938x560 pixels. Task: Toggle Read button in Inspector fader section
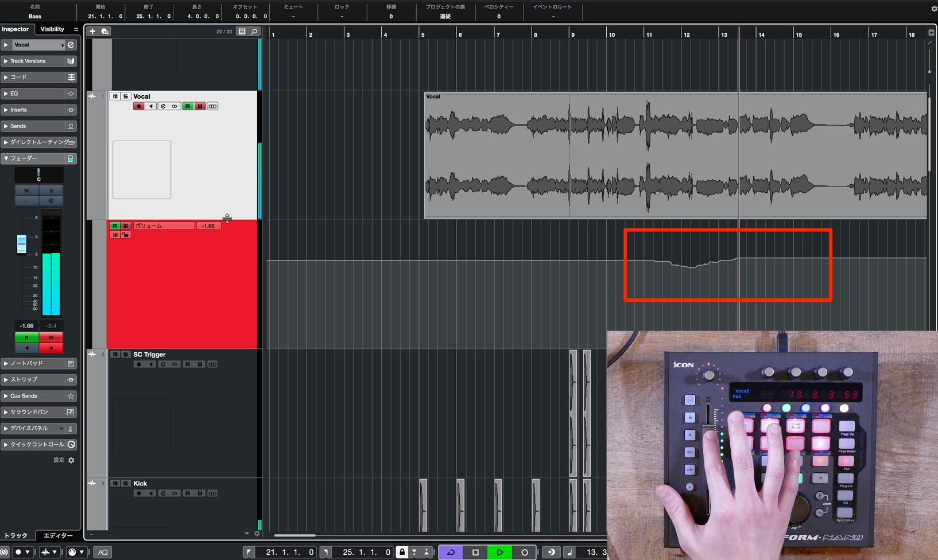(x=26, y=337)
